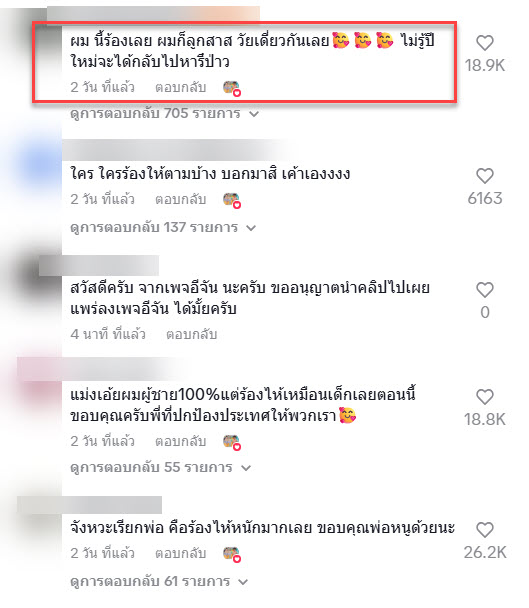Expand the 705 replies list
The width and height of the screenshot is (529, 608).
pyautogui.click(x=164, y=114)
